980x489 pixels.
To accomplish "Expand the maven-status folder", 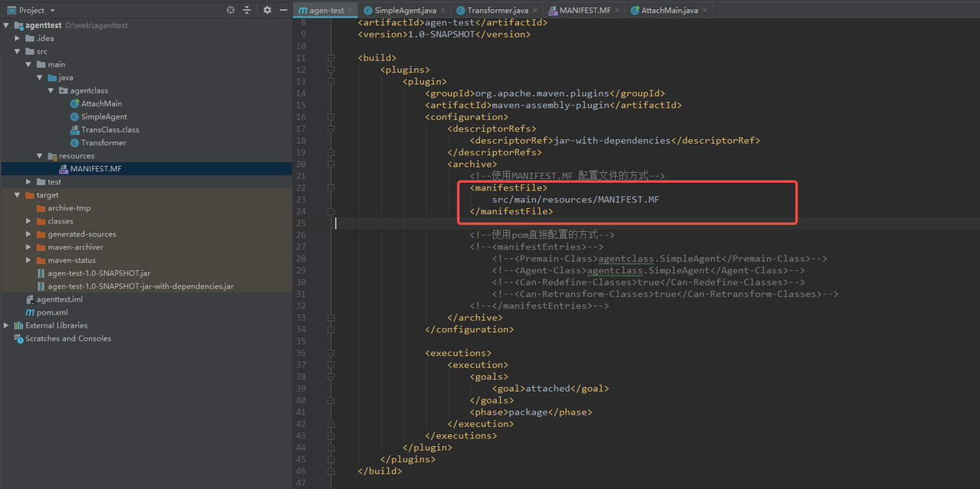I will tap(29, 259).
